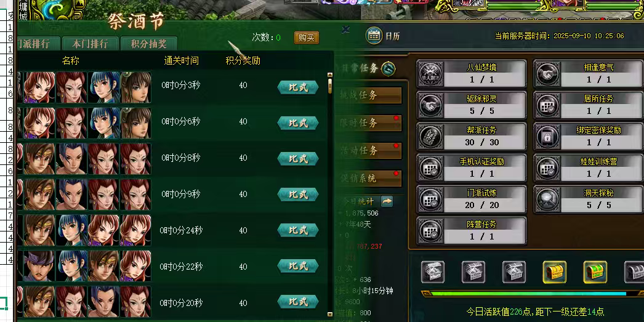Click the 洞天探秘 task icon
This screenshot has height=322, width=644.
click(x=547, y=199)
